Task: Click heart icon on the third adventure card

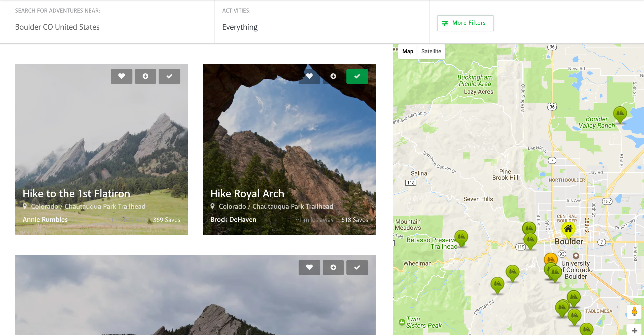Action: (309, 267)
